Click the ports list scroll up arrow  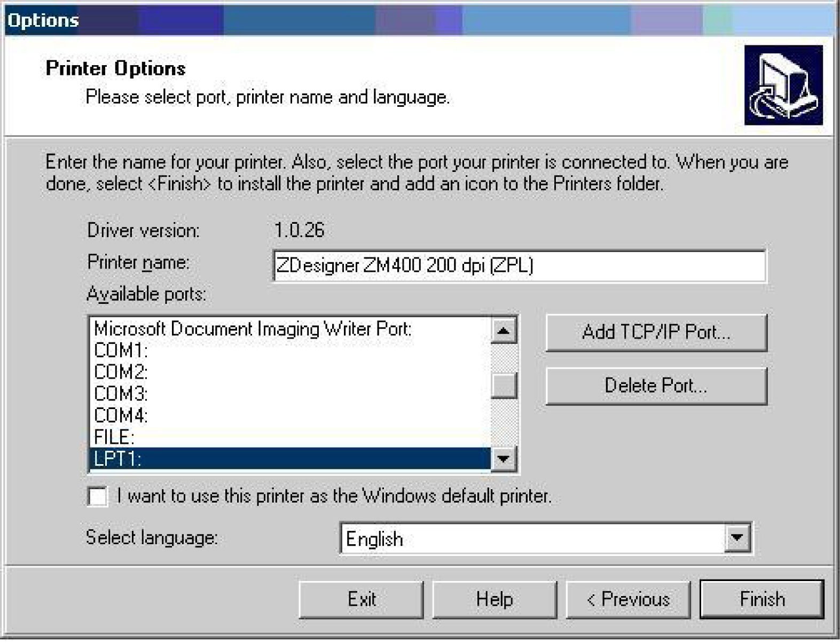(x=504, y=331)
